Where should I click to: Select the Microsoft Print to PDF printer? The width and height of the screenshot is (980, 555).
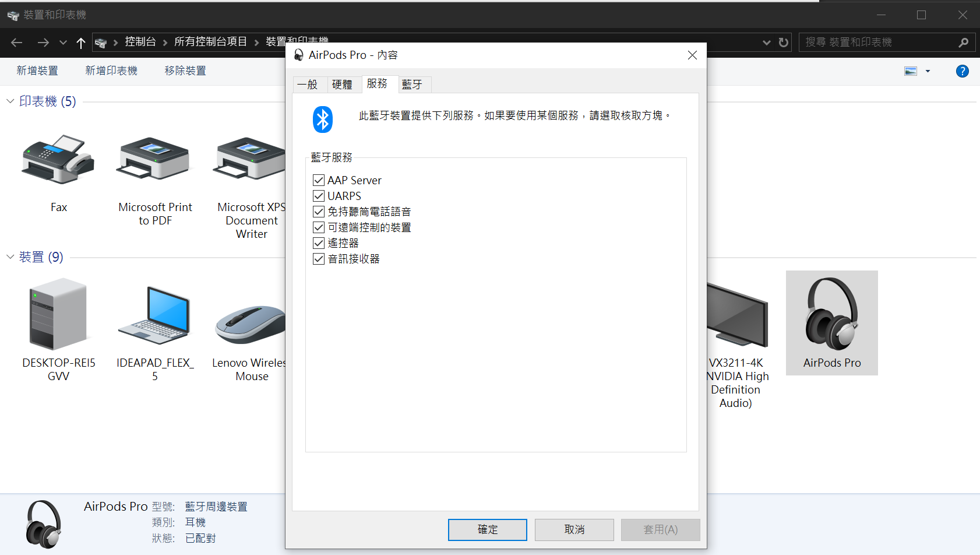(x=155, y=159)
